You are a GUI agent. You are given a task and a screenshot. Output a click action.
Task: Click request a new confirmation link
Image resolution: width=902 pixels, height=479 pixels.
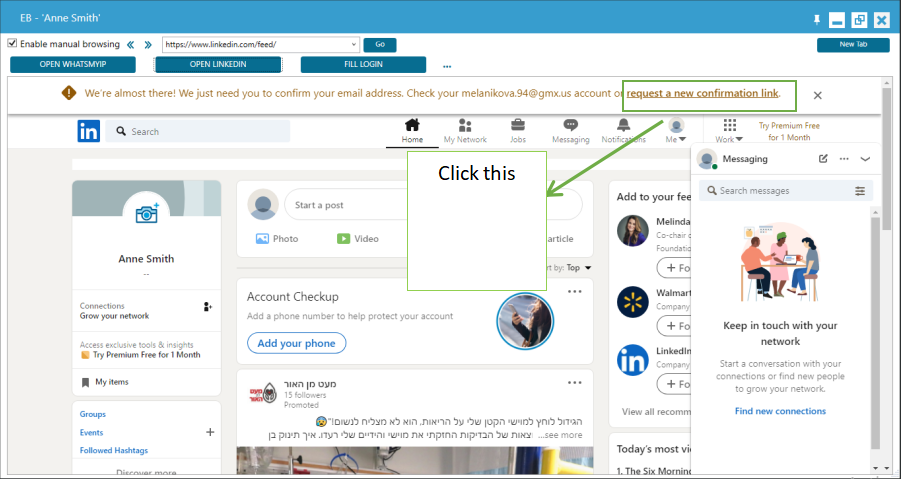702,93
